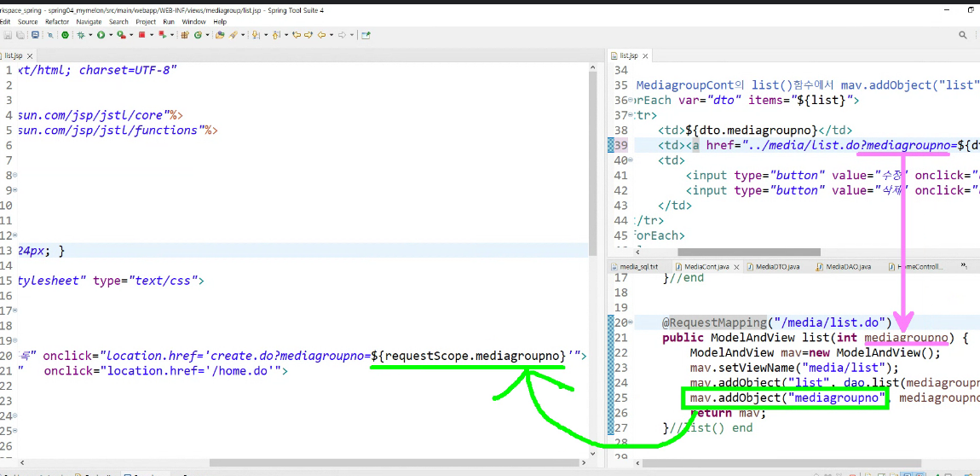Open the Back navigation history dropdown

coord(331,35)
